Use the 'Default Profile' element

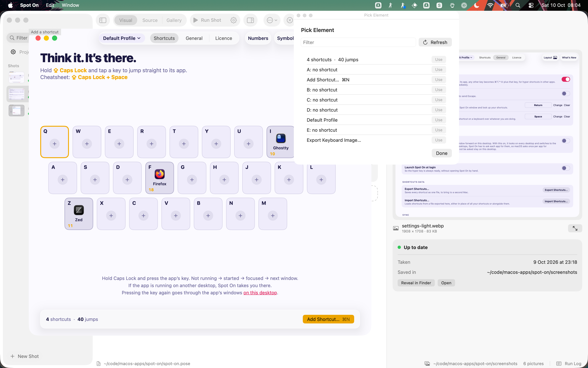439,120
